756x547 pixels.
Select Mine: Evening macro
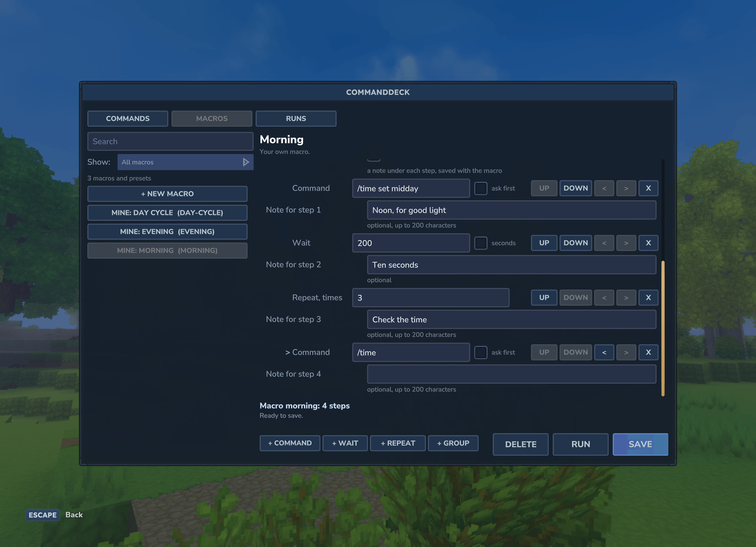pos(167,232)
